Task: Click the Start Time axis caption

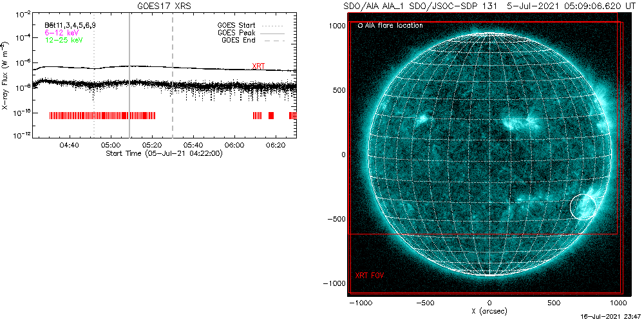Action: (x=164, y=153)
